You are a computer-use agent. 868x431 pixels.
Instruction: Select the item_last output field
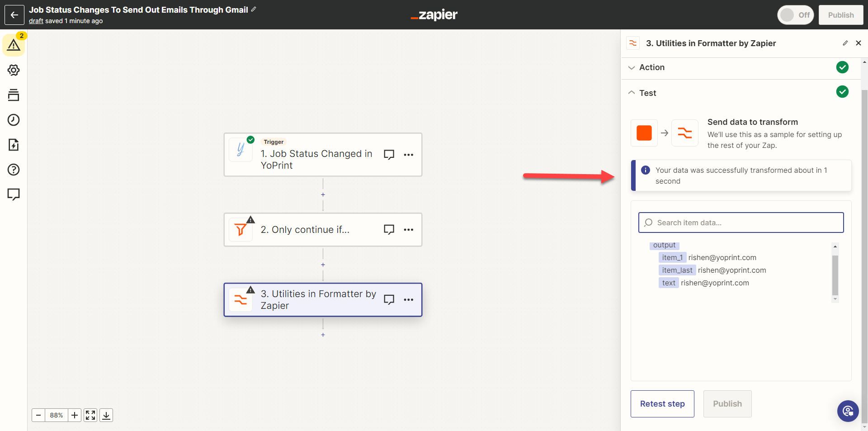point(677,270)
